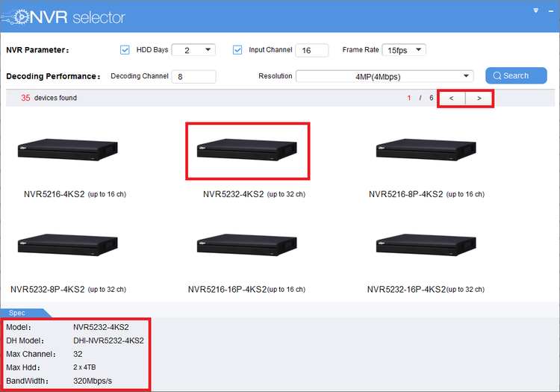Click the current page number 1
The image size is (560, 392).
[x=409, y=98]
